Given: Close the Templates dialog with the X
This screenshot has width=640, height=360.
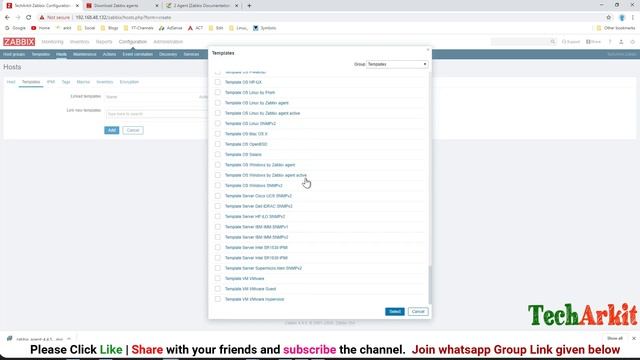Looking at the screenshot, I should 428,50.
